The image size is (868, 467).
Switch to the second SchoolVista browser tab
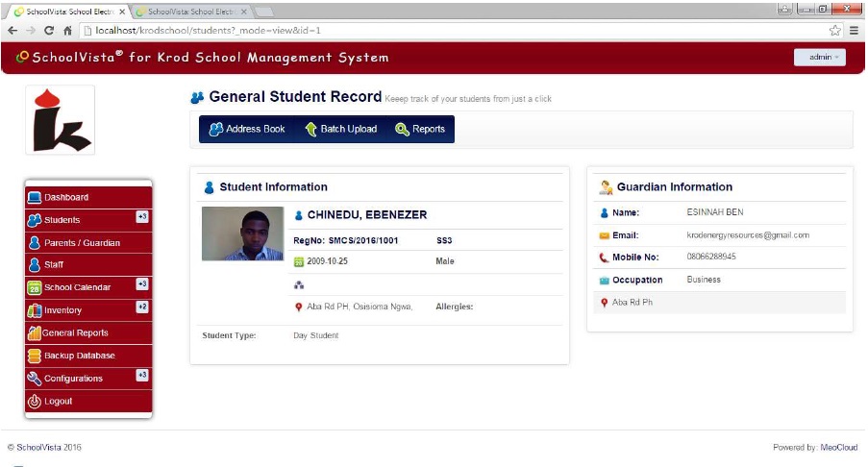pyautogui.click(x=190, y=12)
